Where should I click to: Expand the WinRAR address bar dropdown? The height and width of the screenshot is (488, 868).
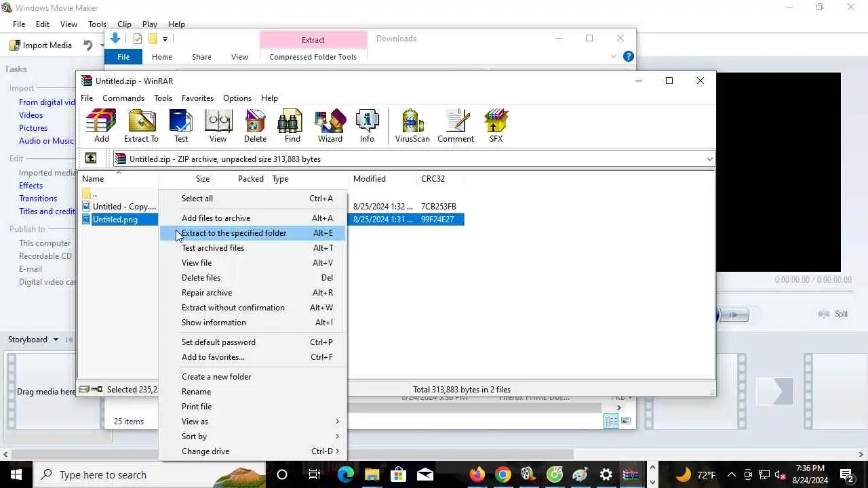pyautogui.click(x=709, y=159)
